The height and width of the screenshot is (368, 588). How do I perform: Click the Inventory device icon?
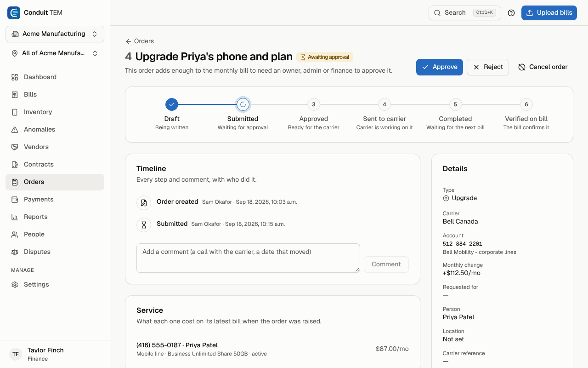coord(15,112)
